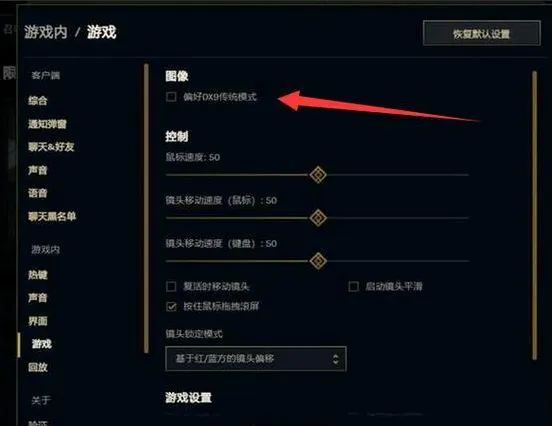Screen dimensions: 552x426
Task: Select 回放 in the sidebar
Action: point(38,367)
